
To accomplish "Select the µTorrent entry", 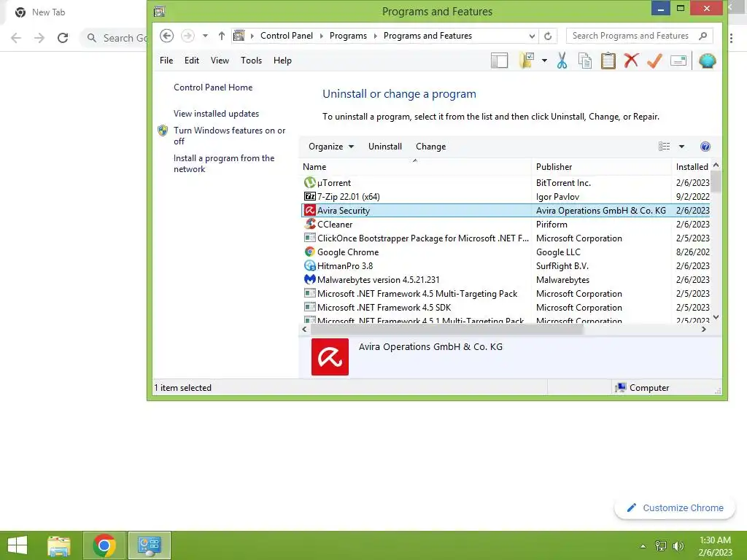I will [506, 183].
